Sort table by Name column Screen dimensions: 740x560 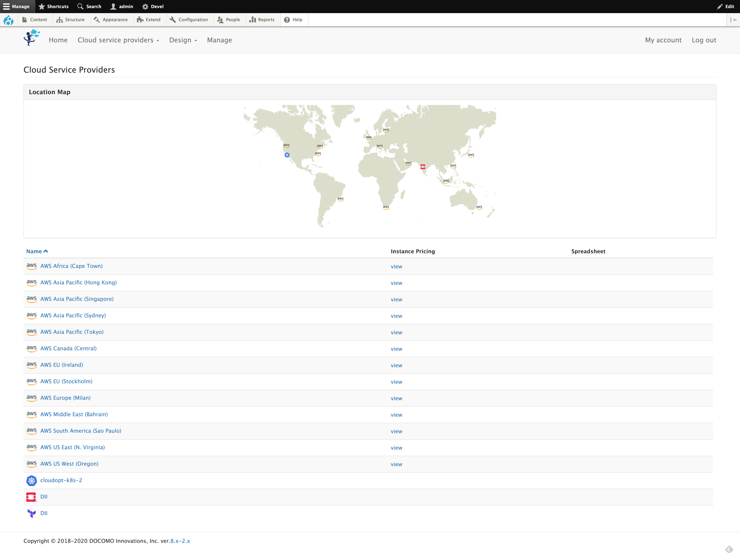click(37, 251)
